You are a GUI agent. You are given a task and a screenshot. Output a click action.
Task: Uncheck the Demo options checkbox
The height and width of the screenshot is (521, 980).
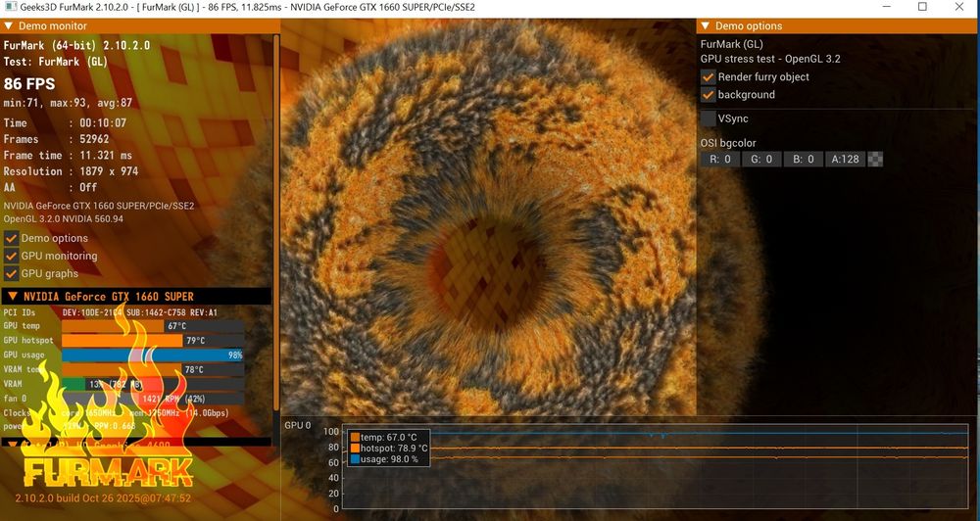tap(11, 238)
